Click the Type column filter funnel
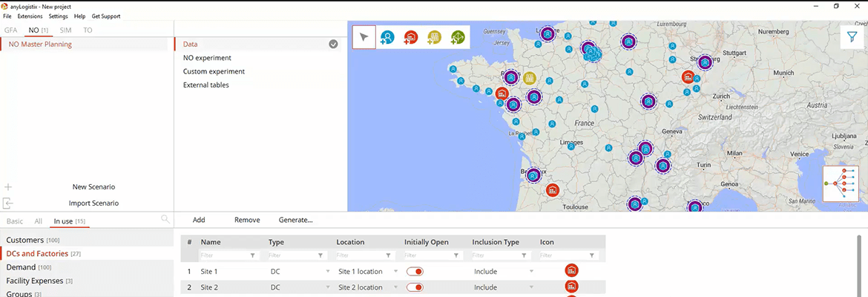Image resolution: width=868 pixels, height=297 pixels. (x=320, y=256)
